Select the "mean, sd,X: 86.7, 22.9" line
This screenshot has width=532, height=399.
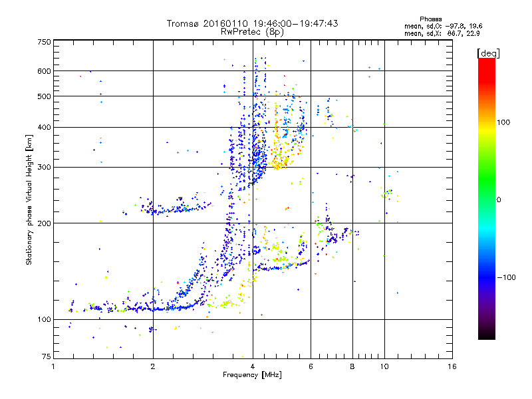pos(442,33)
